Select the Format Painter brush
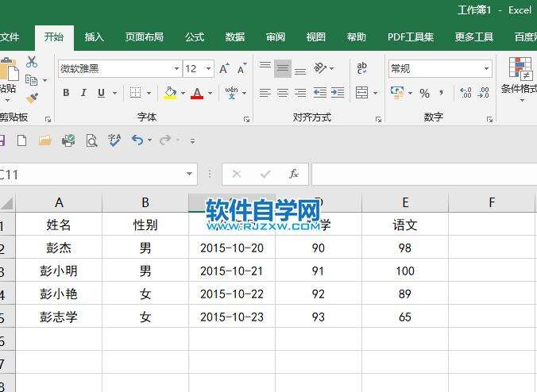This screenshot has height=392, width=537. click(x=33, y=98)
